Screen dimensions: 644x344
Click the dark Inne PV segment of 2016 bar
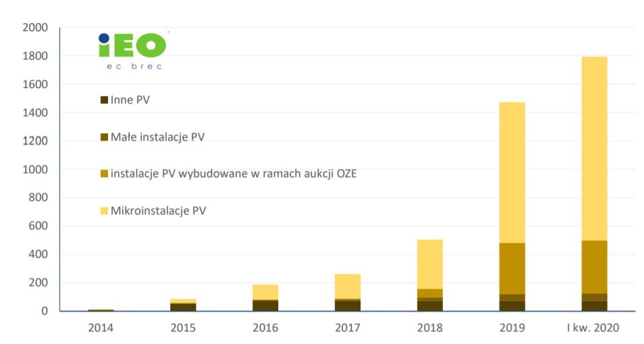pos(265,306)
